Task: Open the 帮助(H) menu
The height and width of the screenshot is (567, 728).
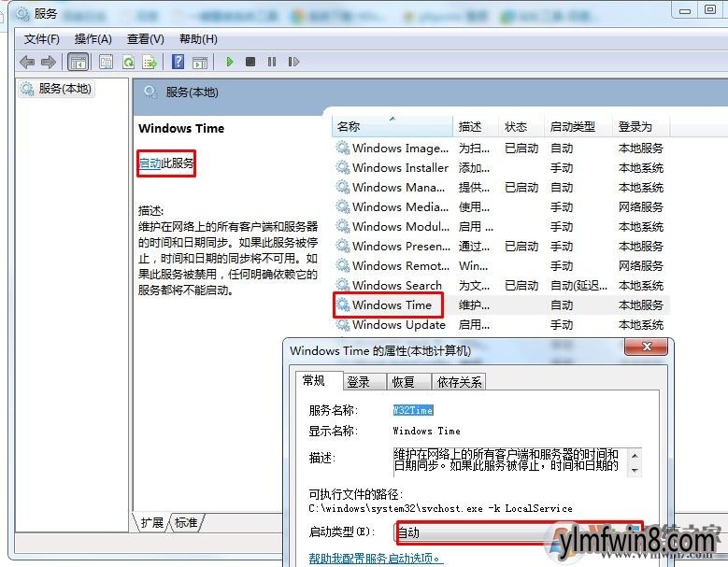Action: [x=198, y=39]
